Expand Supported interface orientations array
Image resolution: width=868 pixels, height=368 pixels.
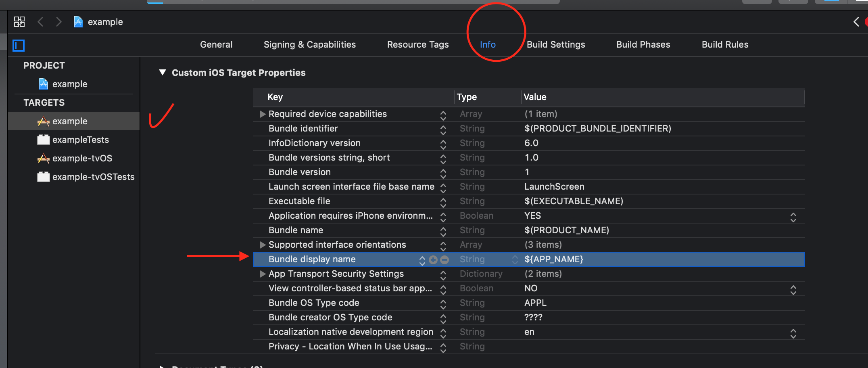(x=263, y=245)
